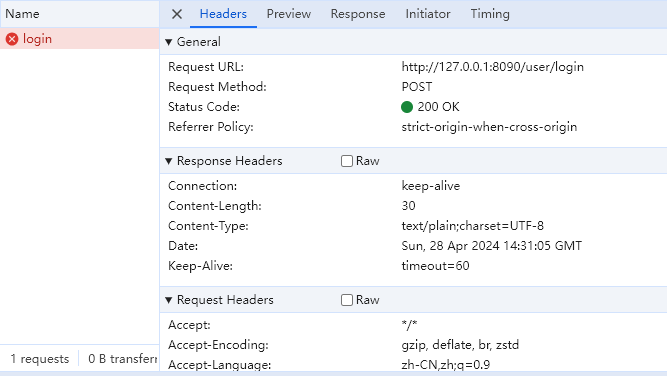Screen dimensions: 667x376
Task: Click the Referrer Policy value text
Action: tap(489, 127)
